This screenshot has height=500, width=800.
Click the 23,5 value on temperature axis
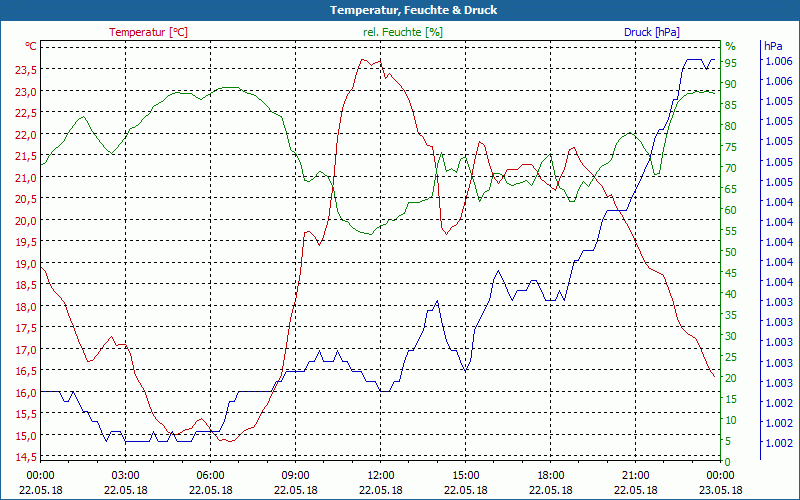[27, 69]
